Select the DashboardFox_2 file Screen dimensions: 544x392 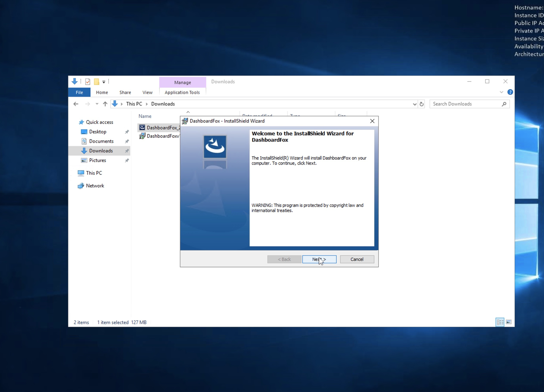pyautogui.click(x=159, y=128)
